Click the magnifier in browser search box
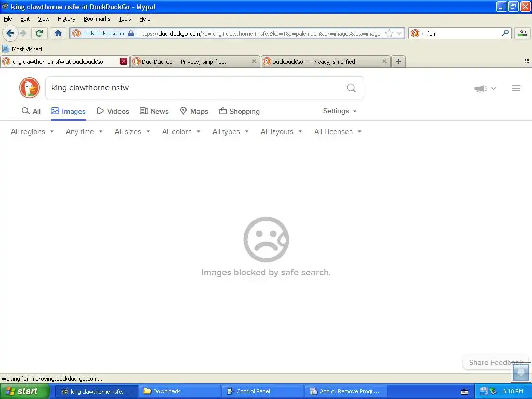Screen dimensions: 532x399 coord(505,33)
